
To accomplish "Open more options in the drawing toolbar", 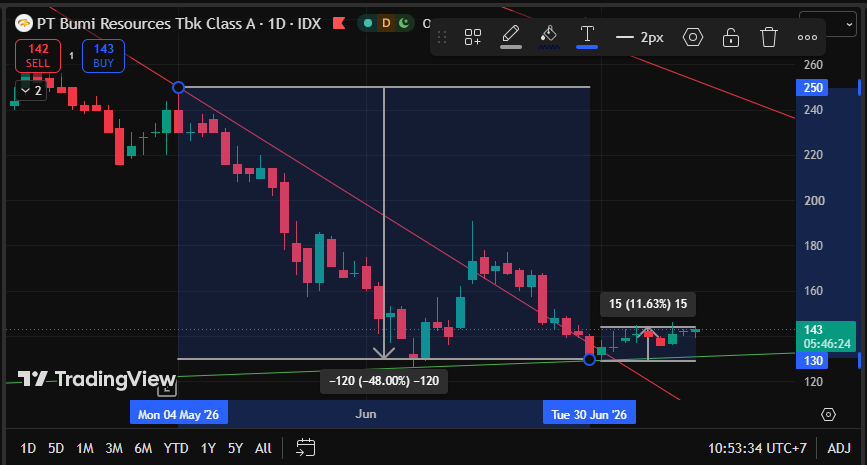I will 807,37.
